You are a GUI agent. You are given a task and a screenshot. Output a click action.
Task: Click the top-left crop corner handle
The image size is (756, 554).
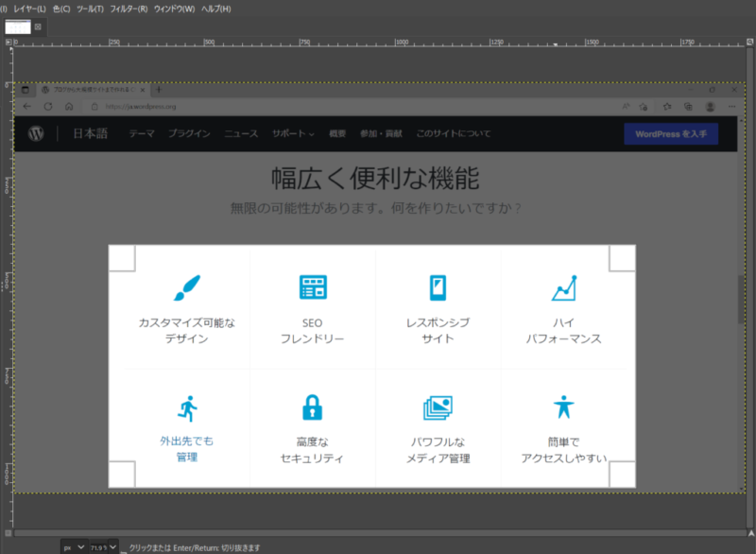click(122, 258)
